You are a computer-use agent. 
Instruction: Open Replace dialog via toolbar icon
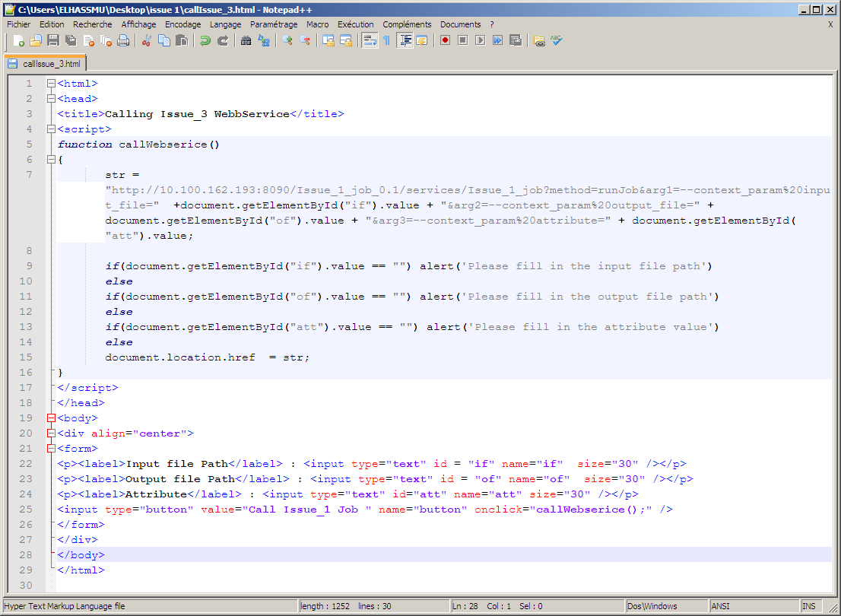263,41
